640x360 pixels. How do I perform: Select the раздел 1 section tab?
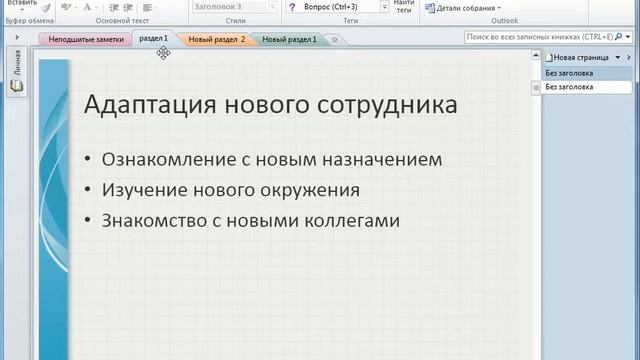click(153, 38)
